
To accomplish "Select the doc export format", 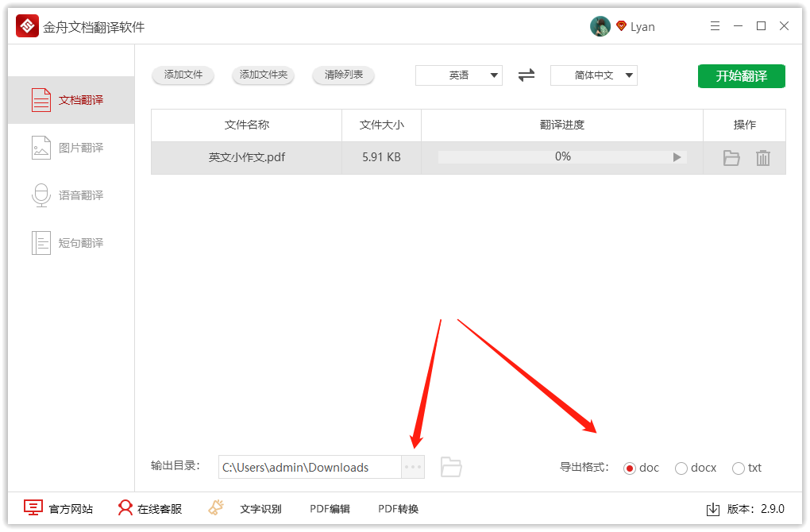I will [631, 468].
